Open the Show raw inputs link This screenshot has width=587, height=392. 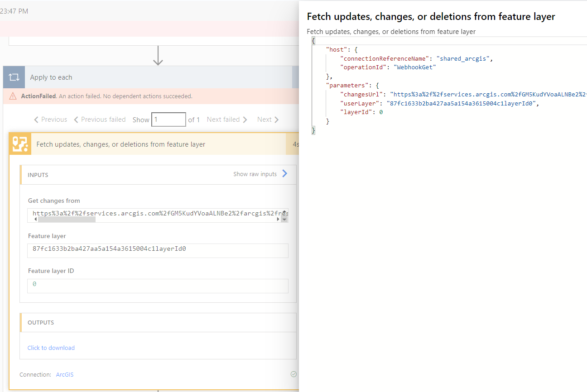click(x=255, y=174)
